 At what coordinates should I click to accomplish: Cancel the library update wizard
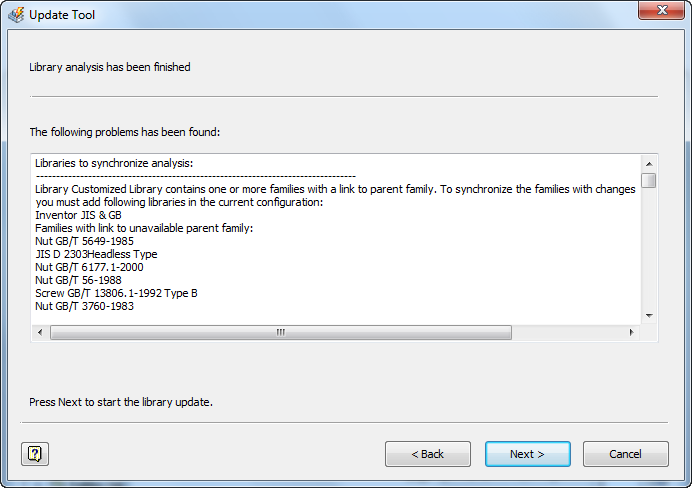coord(625,454)
